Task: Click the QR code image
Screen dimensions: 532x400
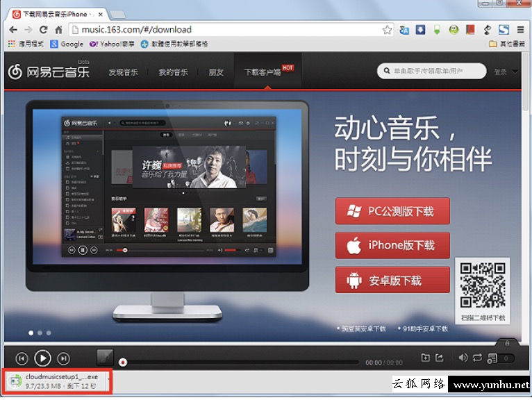Action: point(483,285)
